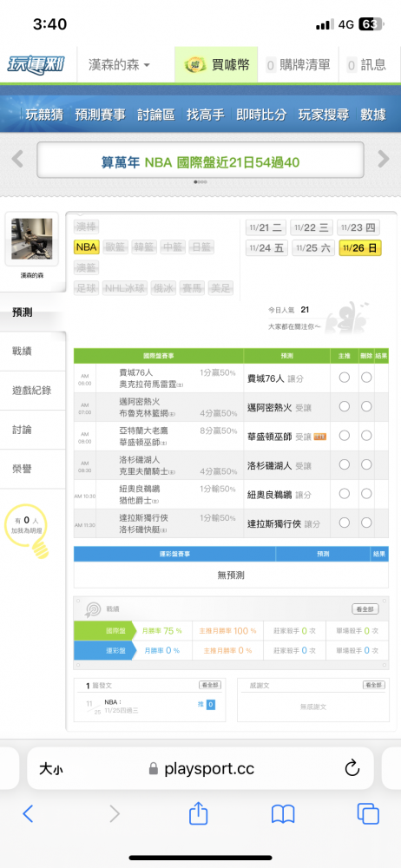The image size is (401, 868).
Task: Tap the Playsport site logo
Action: click(x=36, y=65)
